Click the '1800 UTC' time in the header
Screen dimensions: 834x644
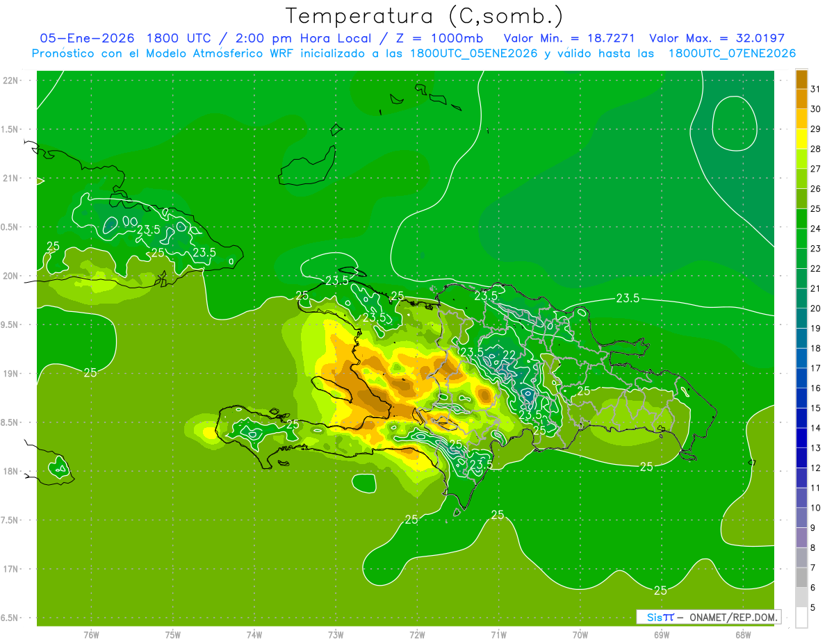coord(179,38)
